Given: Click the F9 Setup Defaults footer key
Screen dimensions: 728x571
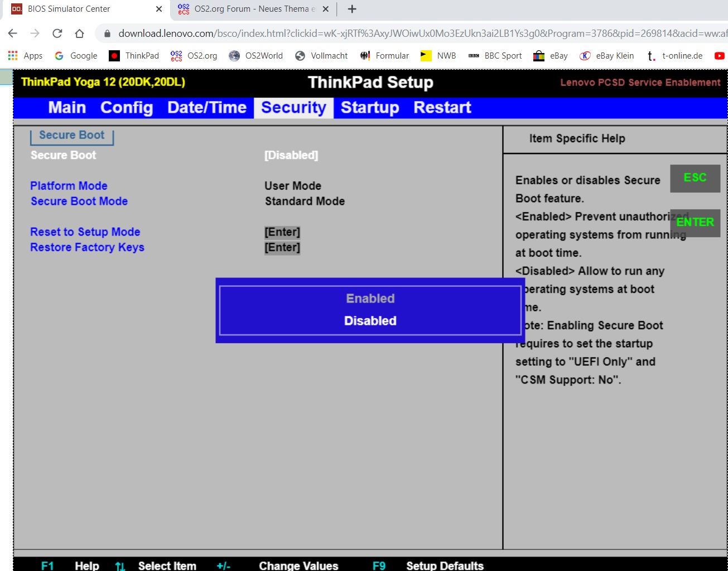Looking at the screenshot, I should coord(428,565).
